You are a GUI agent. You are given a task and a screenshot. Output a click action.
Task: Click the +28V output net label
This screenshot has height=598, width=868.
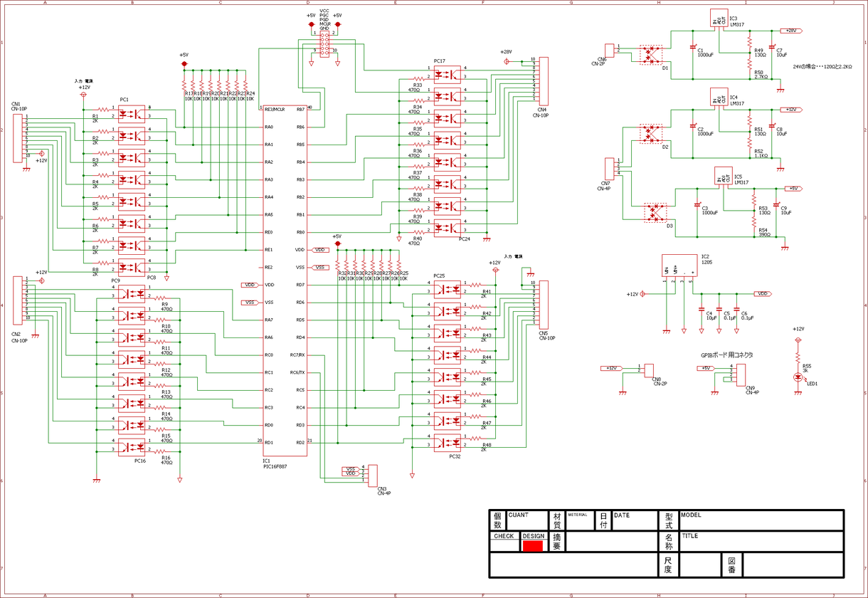click(790, 31)
